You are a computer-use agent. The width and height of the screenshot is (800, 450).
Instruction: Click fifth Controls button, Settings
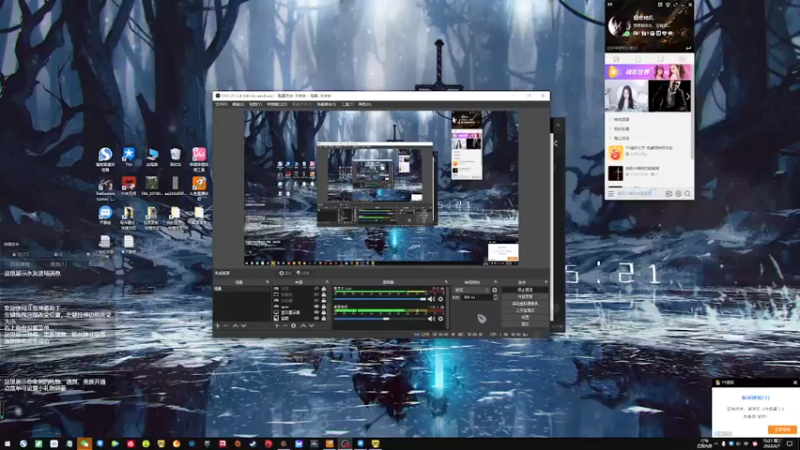point(524,317)
